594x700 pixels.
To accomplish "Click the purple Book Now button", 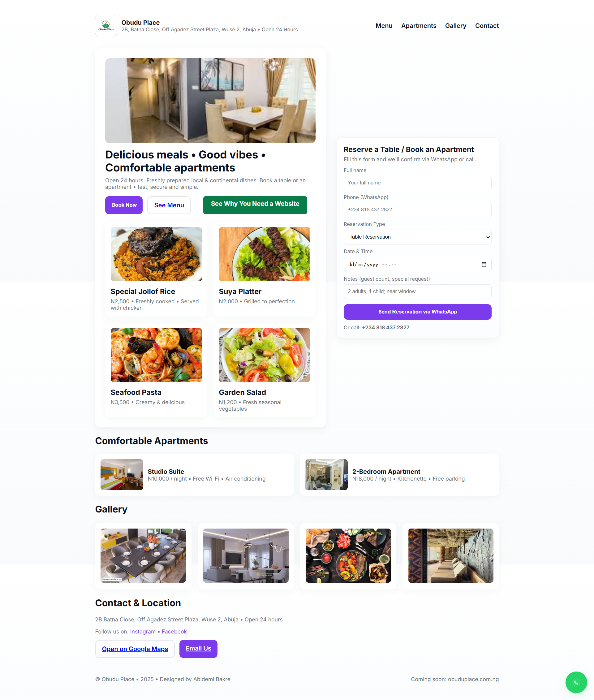I will [x=124, y=205].
